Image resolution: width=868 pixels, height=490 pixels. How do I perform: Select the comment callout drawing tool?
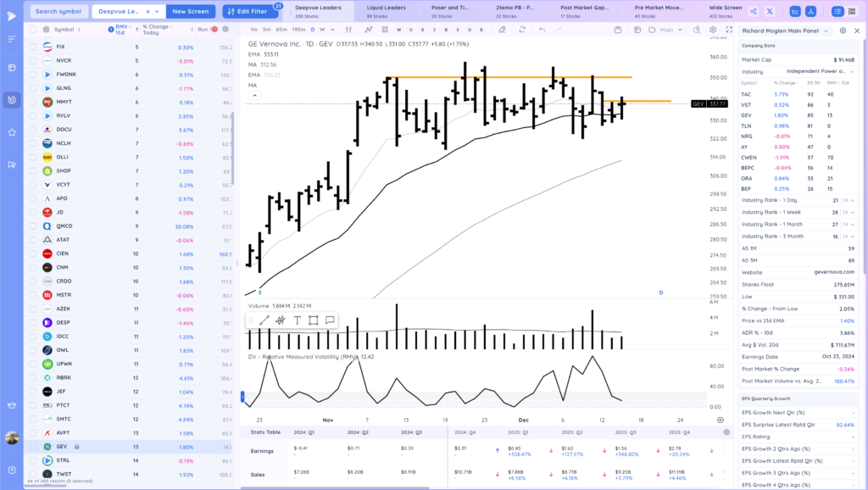click(x=330, y=320)
